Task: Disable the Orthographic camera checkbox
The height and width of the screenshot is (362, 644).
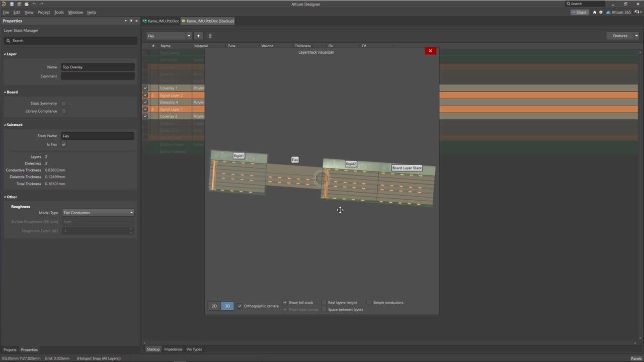Action: tap(240, 306)
